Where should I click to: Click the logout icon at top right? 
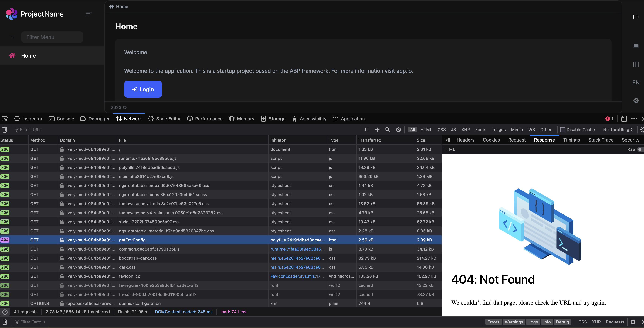tap(636, 17)
